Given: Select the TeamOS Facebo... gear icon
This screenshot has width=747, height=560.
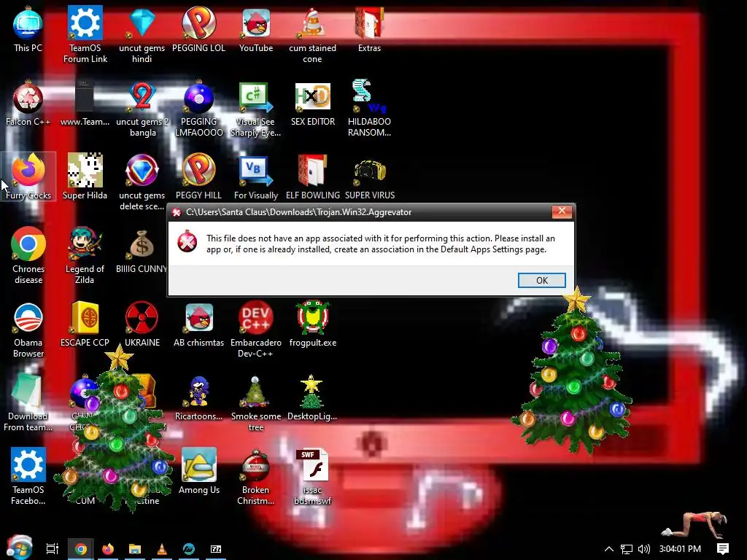Looking at the screenshot, I should pos(28,477).
